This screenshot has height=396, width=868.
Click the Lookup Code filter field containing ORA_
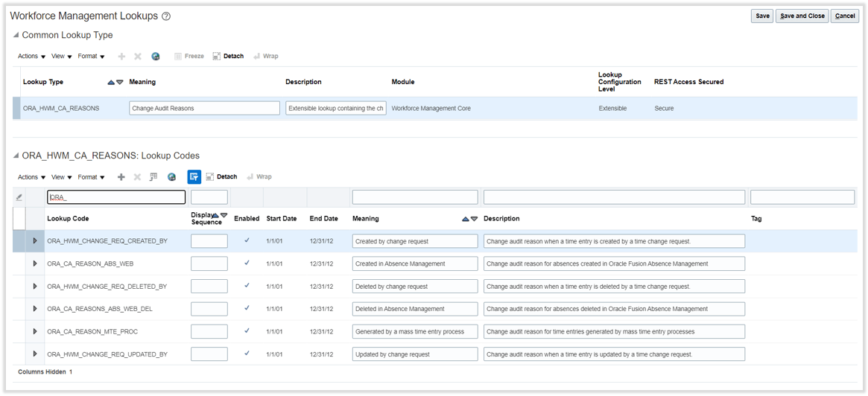click(116, 197)
